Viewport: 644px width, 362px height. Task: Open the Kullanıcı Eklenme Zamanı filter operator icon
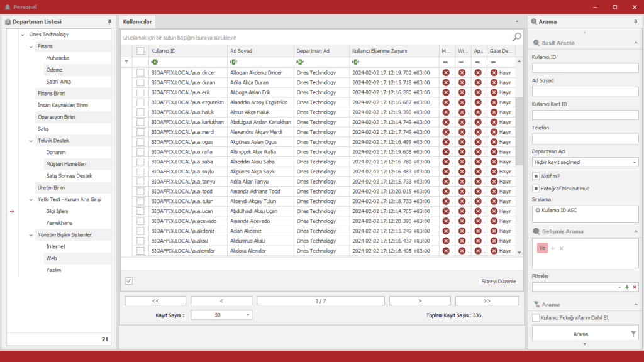[x=356, y=62]
